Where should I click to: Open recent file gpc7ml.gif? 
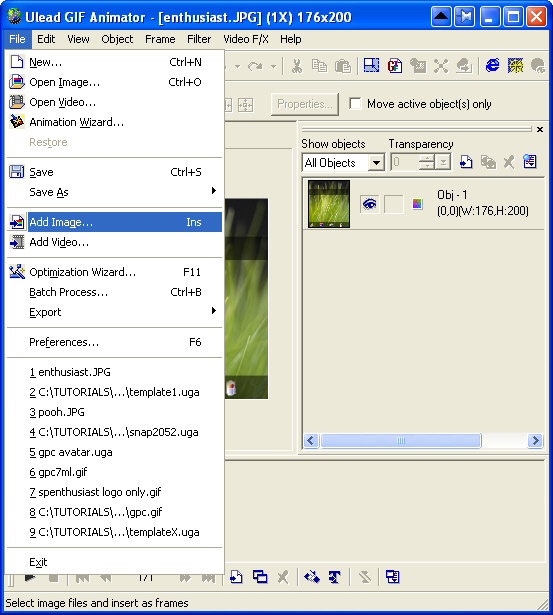coord(115,472)
